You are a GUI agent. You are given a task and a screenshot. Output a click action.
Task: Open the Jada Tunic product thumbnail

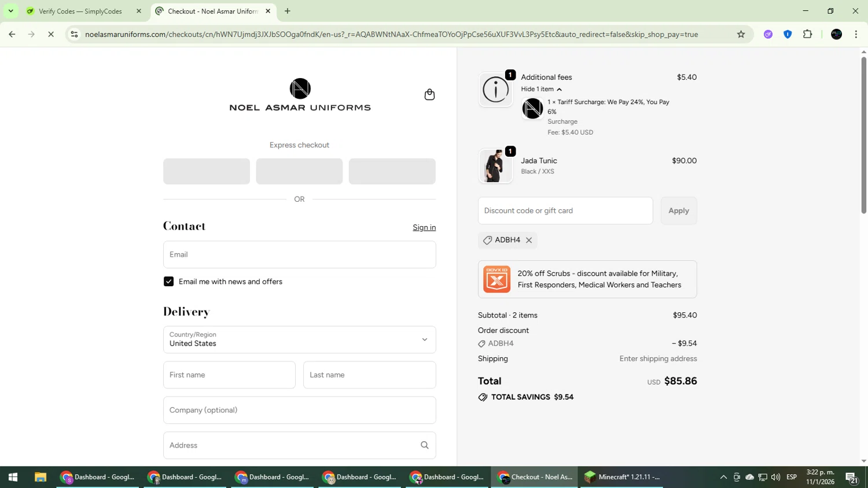pyautogui.click(x=495, y=166)
